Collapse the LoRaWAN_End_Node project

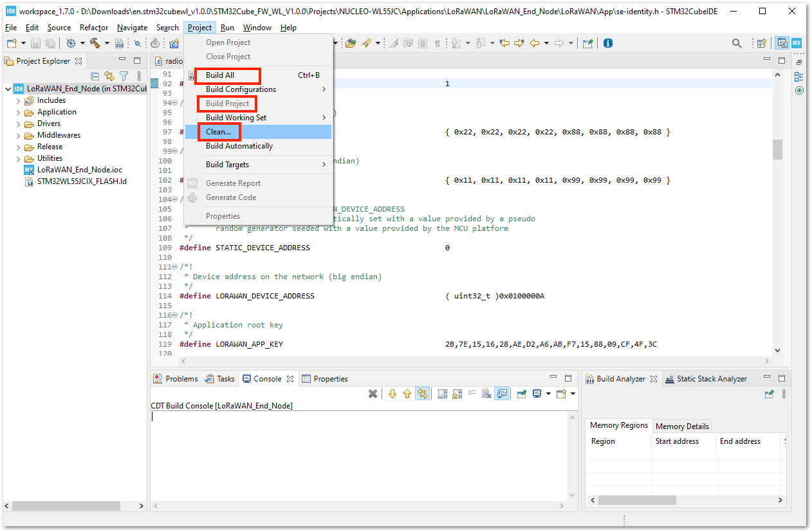pyautogui.click(x=8, y=89)
